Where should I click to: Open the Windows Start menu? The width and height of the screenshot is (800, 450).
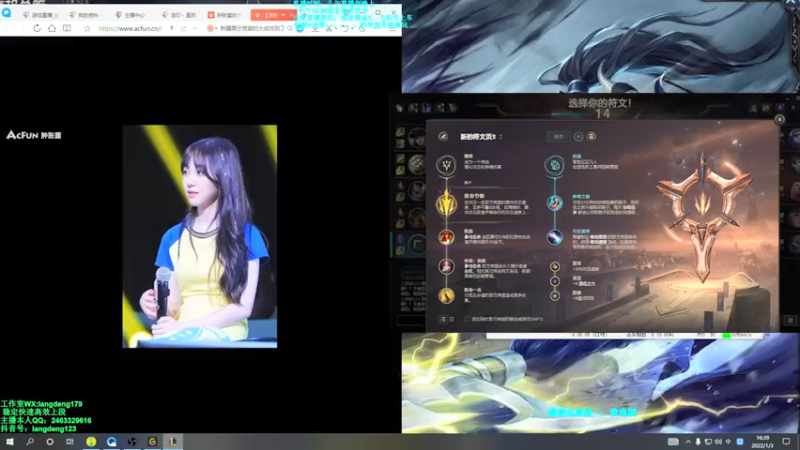tap(10, 442)
